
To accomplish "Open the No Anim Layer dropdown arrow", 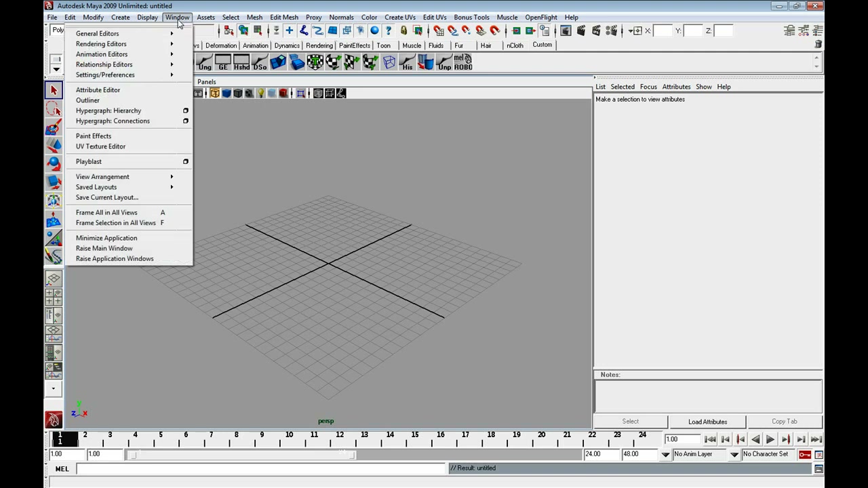I will pos(665,454).
